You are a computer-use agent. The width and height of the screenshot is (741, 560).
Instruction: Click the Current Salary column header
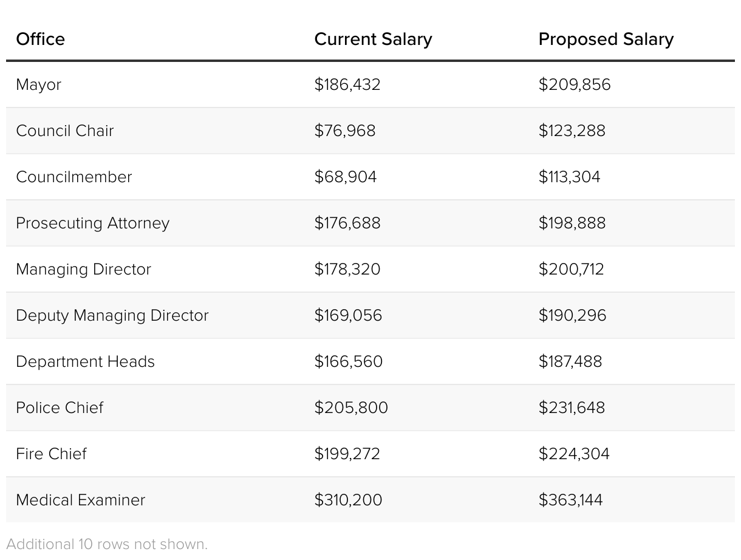[x=373, y=39]
